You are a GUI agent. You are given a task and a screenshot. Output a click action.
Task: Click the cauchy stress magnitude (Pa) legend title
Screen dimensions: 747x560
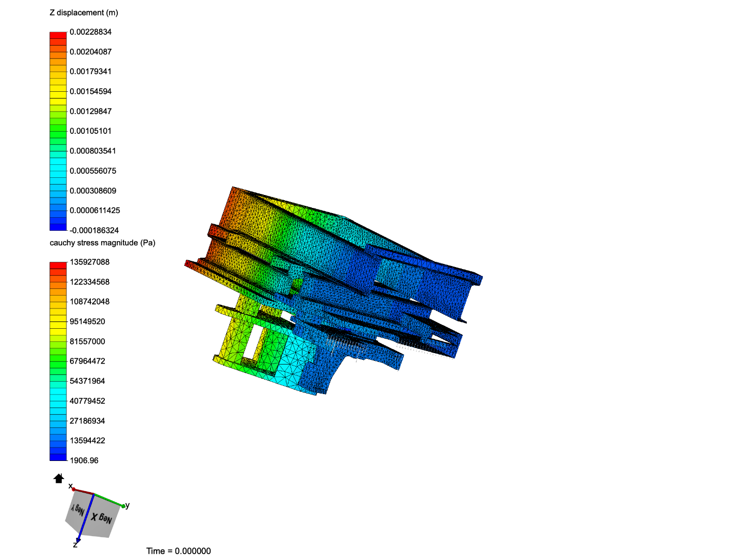(103, 243)
